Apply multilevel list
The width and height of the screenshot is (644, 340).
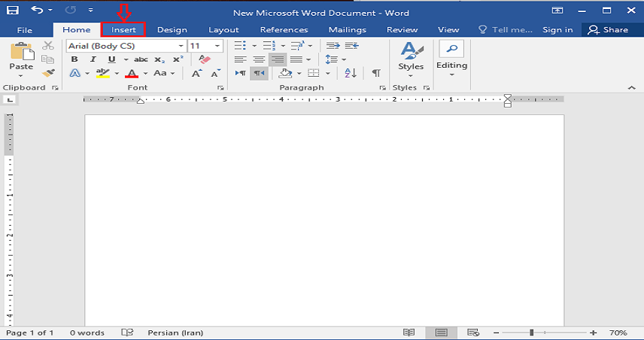[x=297, y=46]
